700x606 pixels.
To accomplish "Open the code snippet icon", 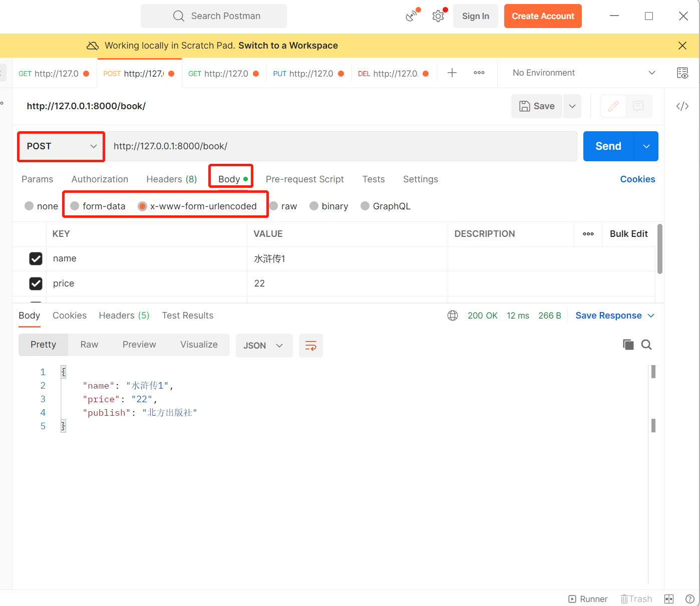I will [682, 106].
